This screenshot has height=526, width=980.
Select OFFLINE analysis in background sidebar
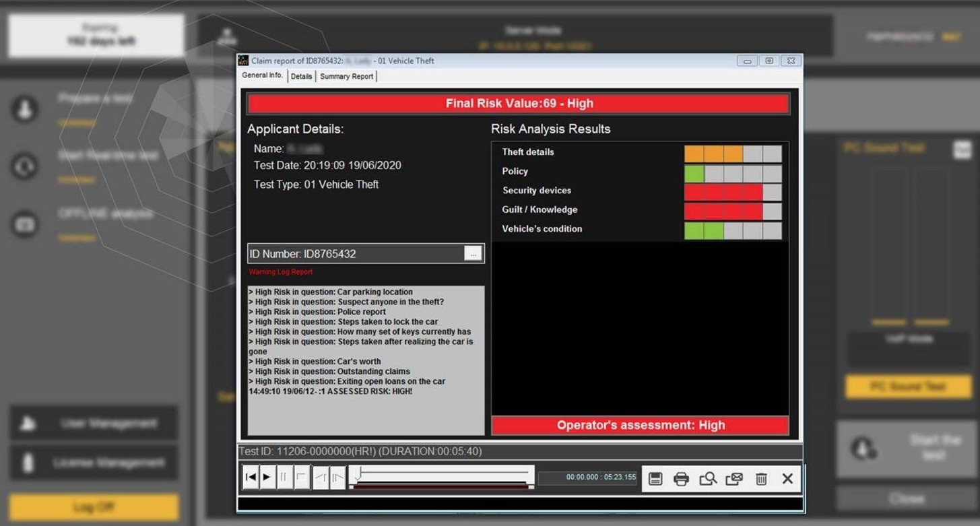tap(106, 214)
